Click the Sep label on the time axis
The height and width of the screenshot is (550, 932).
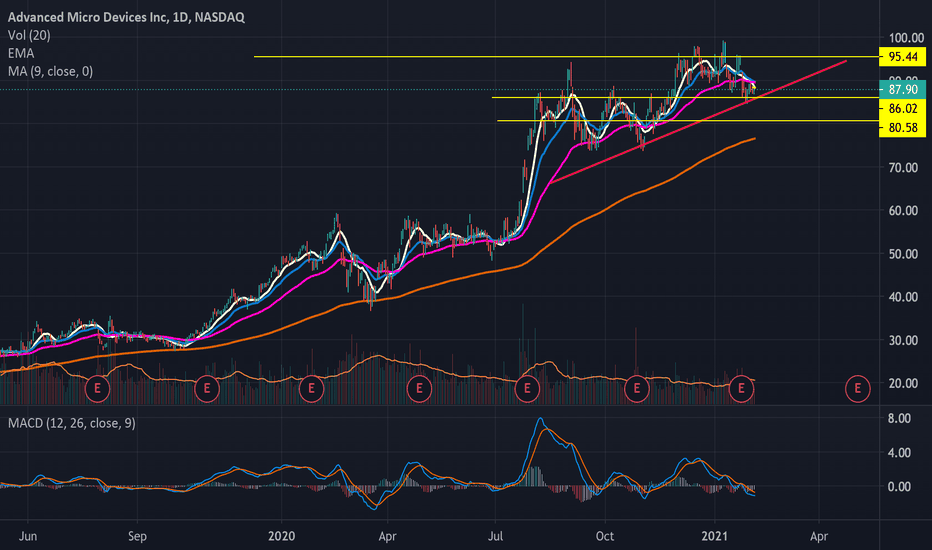(x=137, y=536)
